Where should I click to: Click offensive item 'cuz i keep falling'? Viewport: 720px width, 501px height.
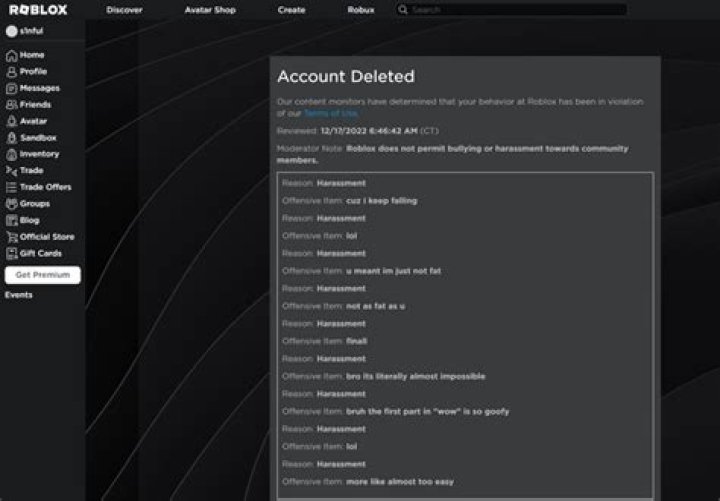click(x=382, y=201)
